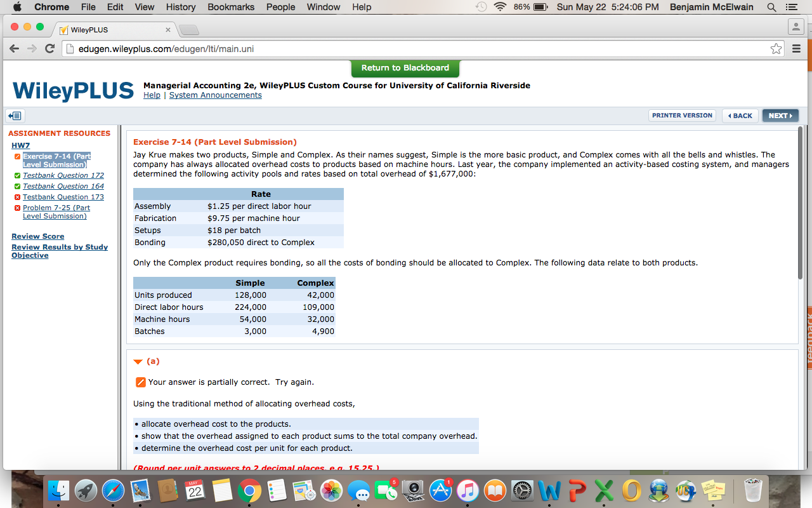Image resolution: width=812 pixels, height=508 pixels.
Task: Open the HW7 assignment link
Action: [20, 145]
